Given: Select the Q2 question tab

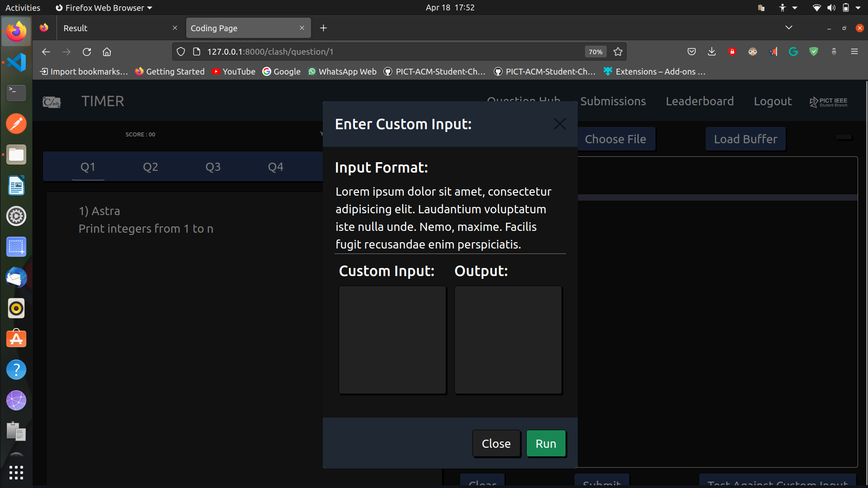Looking at the screenshot, I should (150, 166).
